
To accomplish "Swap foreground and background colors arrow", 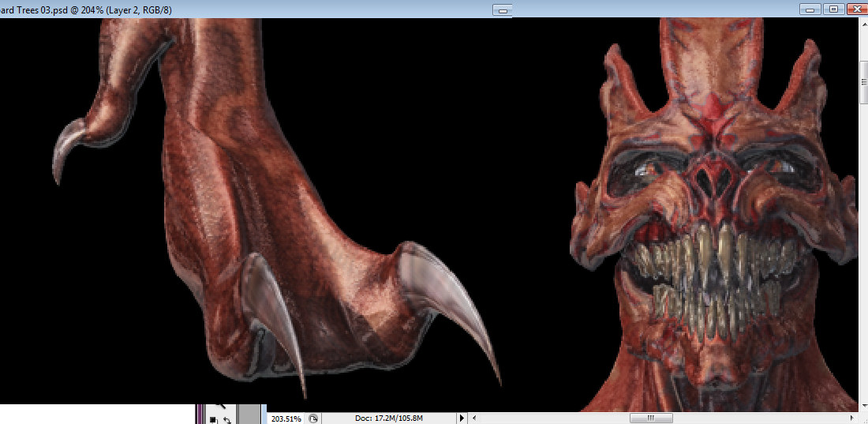I will click(x=227, y=420).
